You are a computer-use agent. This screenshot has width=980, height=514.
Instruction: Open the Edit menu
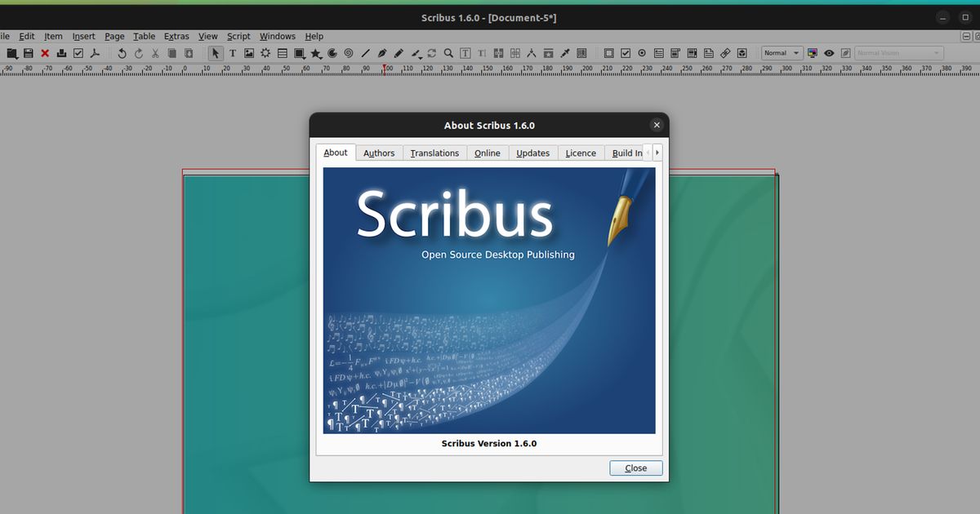click(27, 36)
